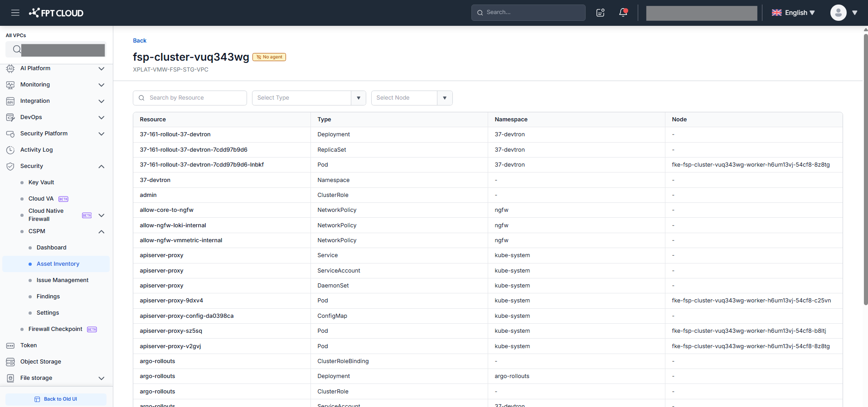Click the File storage icon
The image size is (868, 407).
[x=10, y=378]
